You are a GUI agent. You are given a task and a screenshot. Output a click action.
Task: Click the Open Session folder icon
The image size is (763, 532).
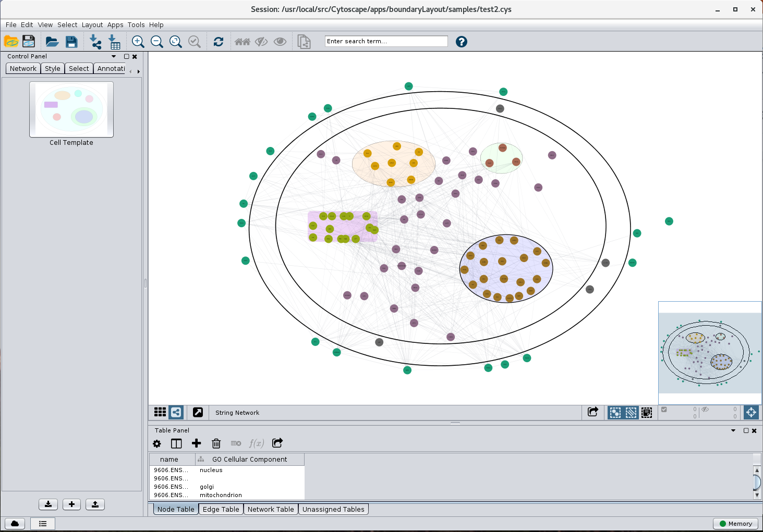52,42
